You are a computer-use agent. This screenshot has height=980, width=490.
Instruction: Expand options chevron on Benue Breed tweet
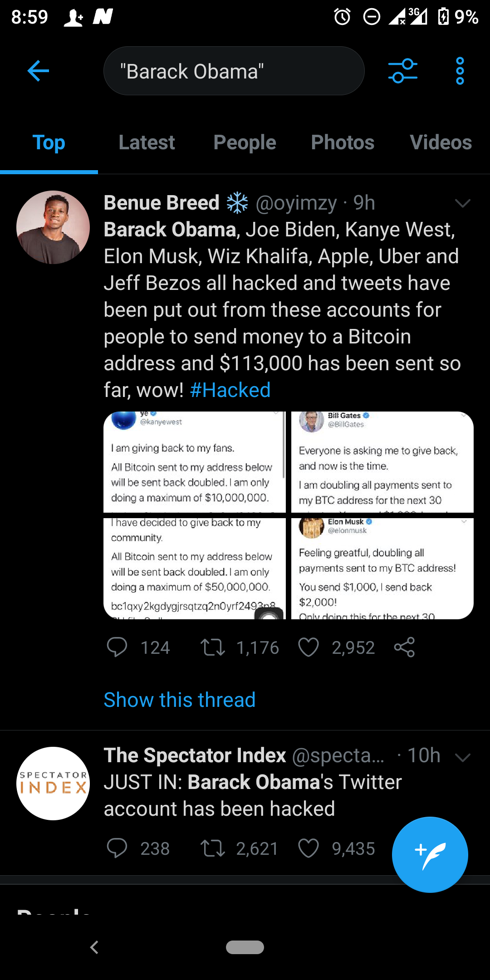[462, 203]
